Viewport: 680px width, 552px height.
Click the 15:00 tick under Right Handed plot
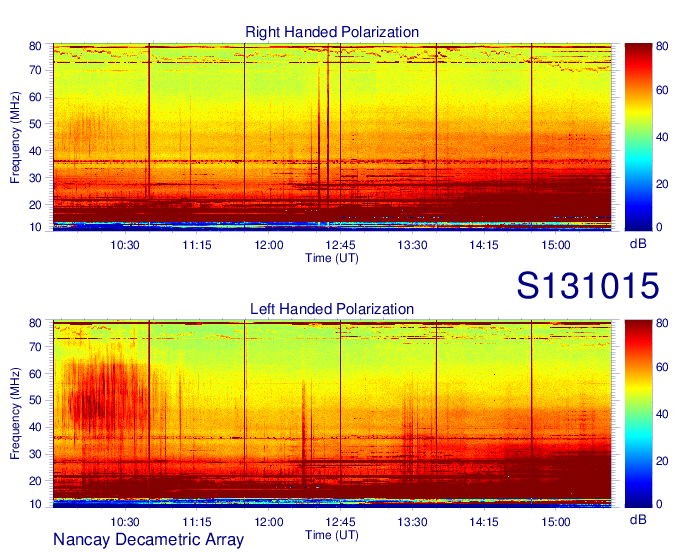(x=556, y=245)
